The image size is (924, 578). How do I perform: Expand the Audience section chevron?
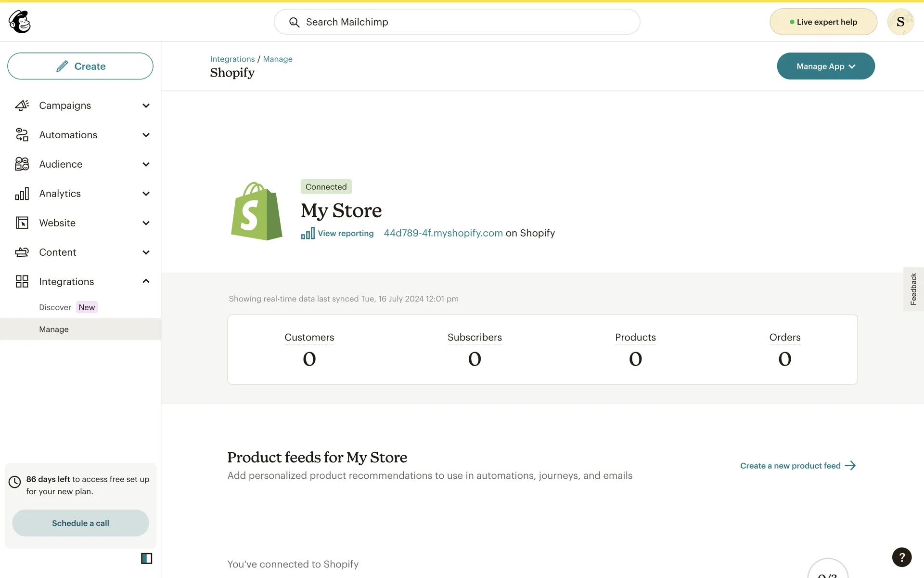(146, 164)
